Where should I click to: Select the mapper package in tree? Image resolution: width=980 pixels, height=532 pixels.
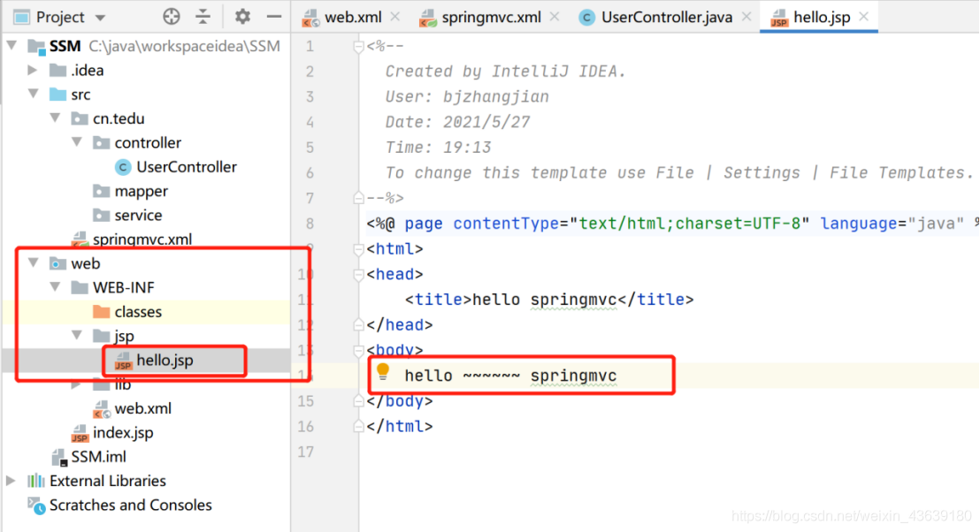click(x=141, y=191)
